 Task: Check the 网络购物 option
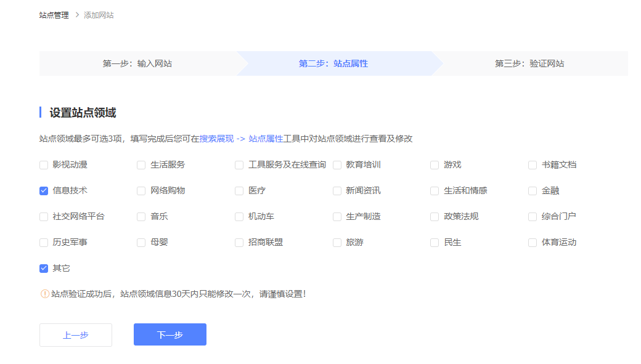(141, 191)
